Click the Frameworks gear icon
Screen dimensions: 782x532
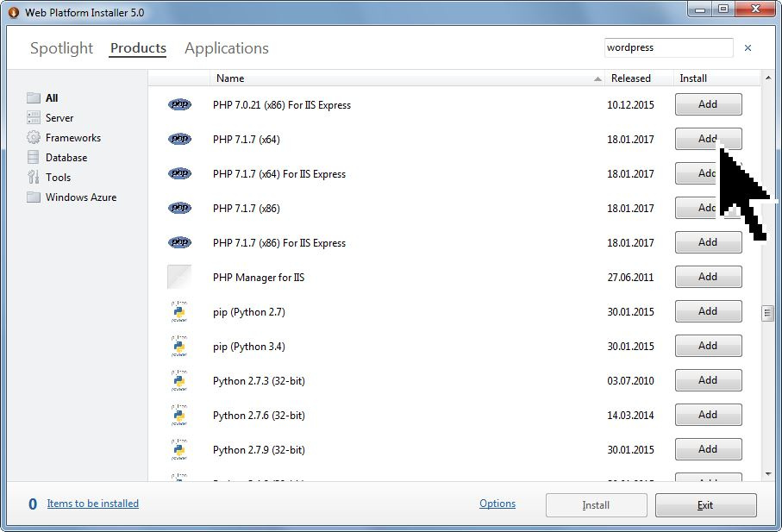click(34, 137)
